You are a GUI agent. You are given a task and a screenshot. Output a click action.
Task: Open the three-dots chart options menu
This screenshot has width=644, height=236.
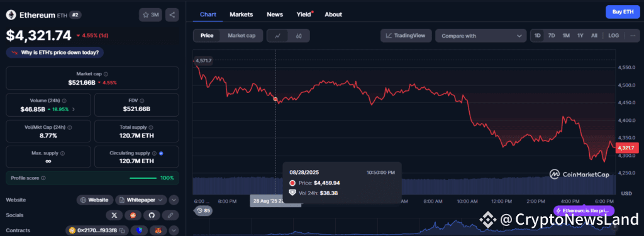633,36
